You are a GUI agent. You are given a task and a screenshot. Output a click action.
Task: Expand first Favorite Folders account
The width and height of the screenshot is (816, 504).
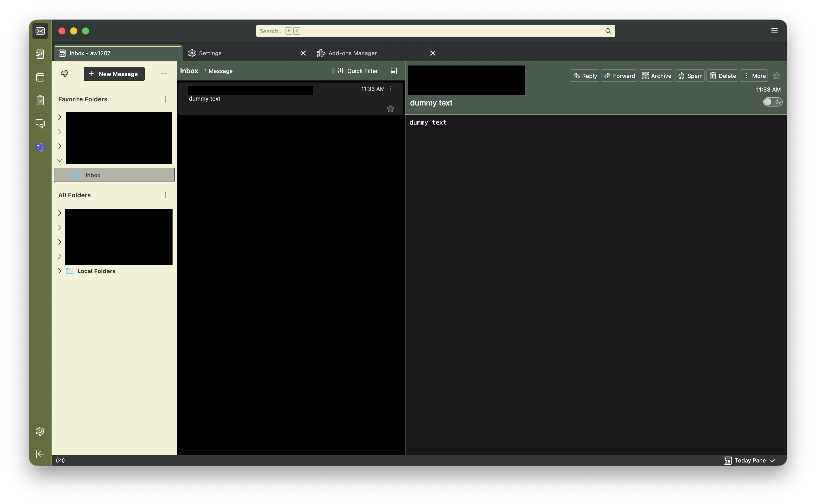coord(60,117)
